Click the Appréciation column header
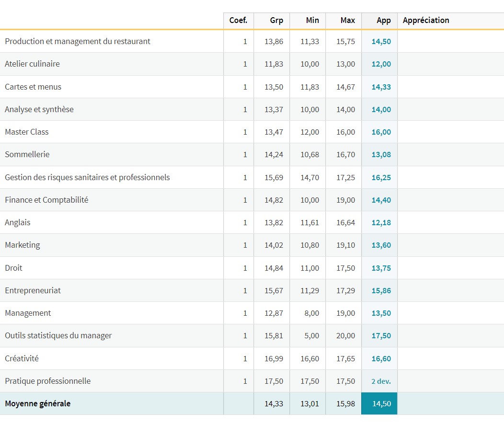Image resolution: width=504 pixels, height=425 pixels. (x=426, y=21)
